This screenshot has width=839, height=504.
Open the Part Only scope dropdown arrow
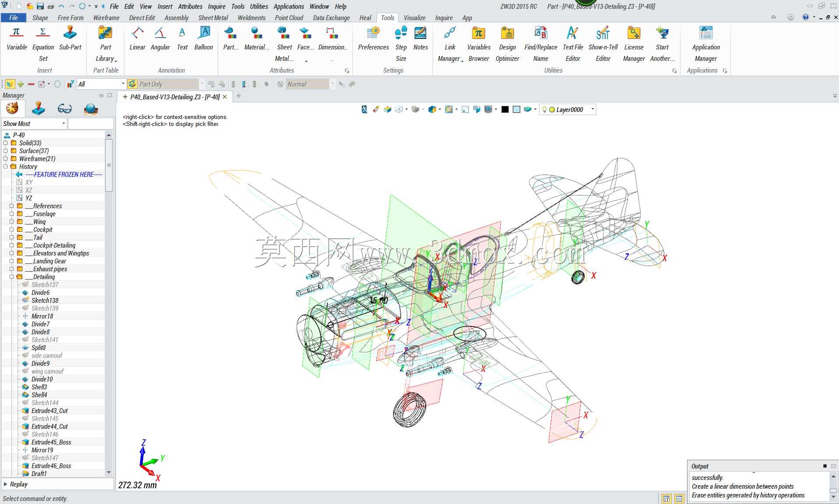tap(202, 84)
